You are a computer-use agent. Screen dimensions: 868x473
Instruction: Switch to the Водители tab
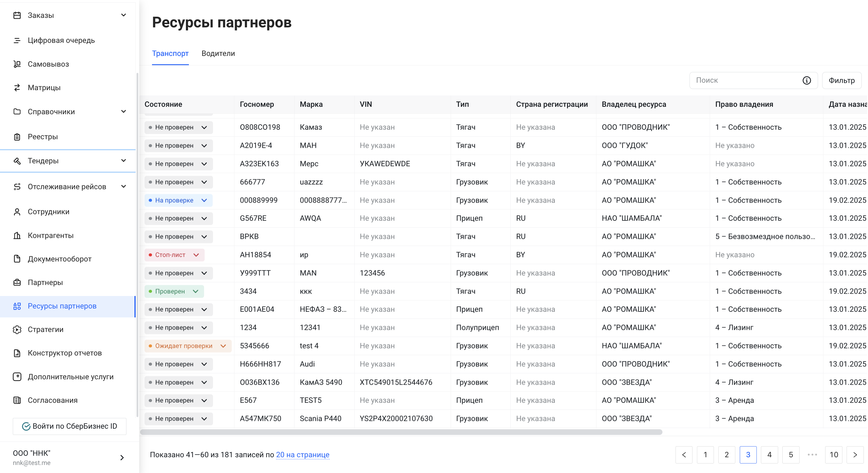(218, 54)
